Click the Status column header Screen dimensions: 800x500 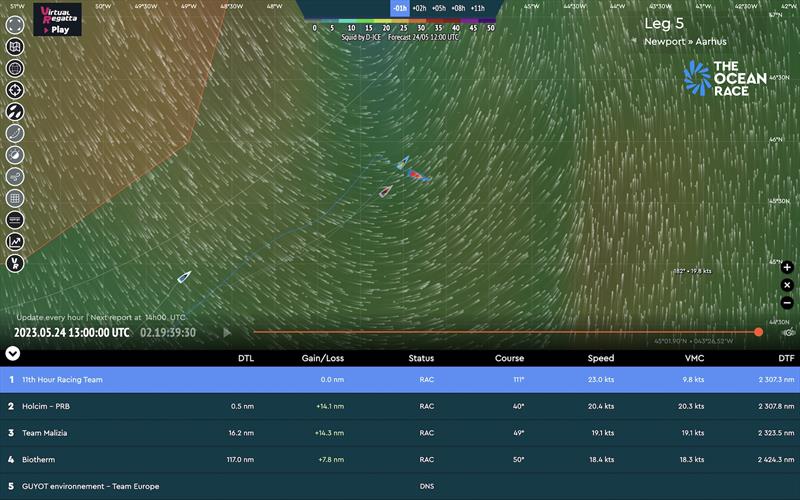point(421,358)
